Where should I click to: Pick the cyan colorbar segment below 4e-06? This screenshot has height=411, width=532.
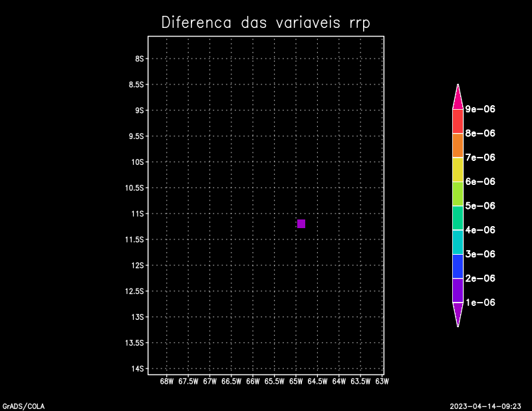pos(458,242)
